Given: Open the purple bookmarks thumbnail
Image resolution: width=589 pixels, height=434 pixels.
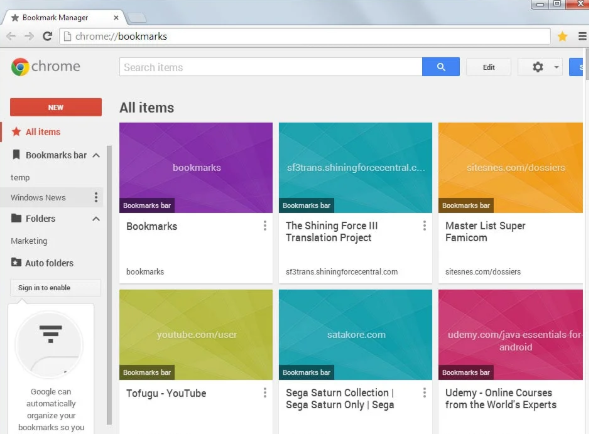Looking at the screenshot, I should pos(196,168).
